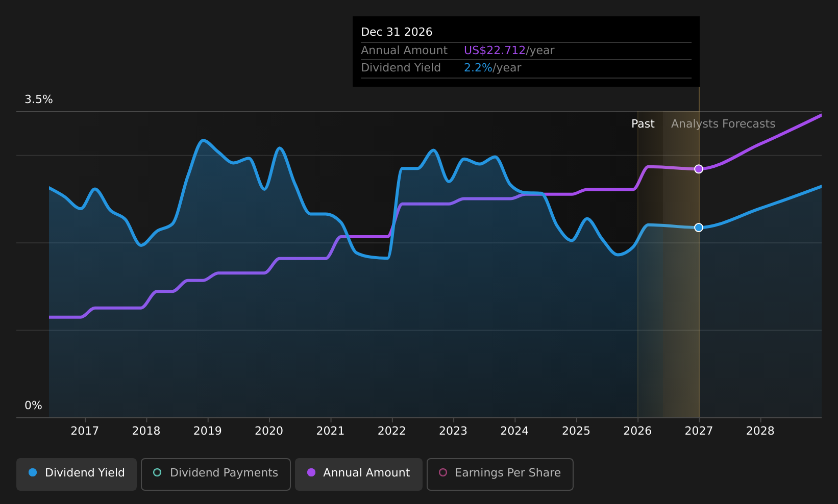The height and width of the screenshot is (504, 838).
Task: Click the 2027 x-axis label
Action: click(x=699, y=431)
